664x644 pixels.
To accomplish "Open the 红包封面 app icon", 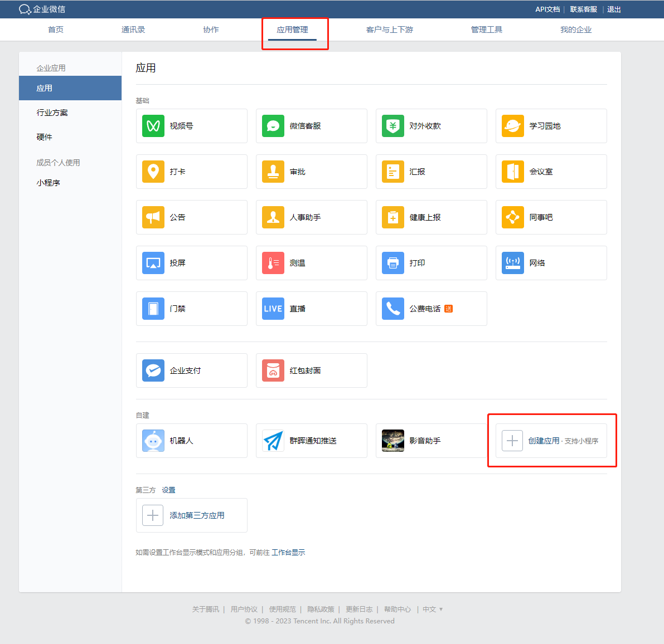I will pos(273,370).
